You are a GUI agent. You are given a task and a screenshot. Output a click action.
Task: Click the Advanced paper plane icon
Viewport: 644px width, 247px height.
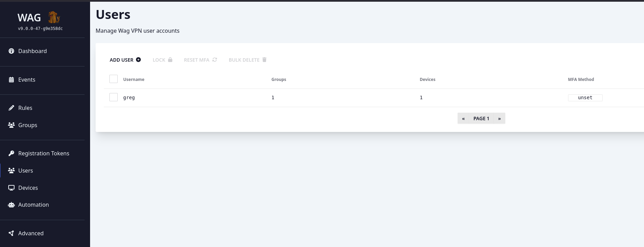point(11,233)
